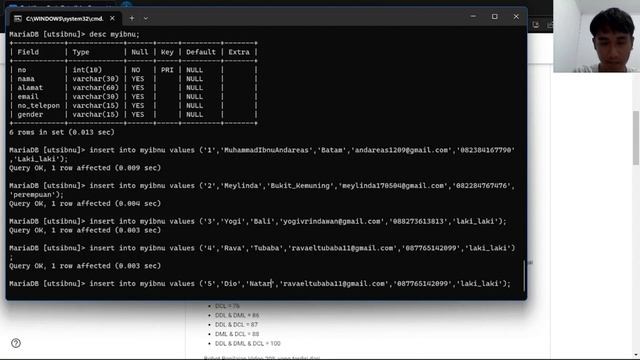Click '6 rows in set (0.013 sec)' text
The height and width of the screenshot is (360, 640).
[x=62, y=132]
